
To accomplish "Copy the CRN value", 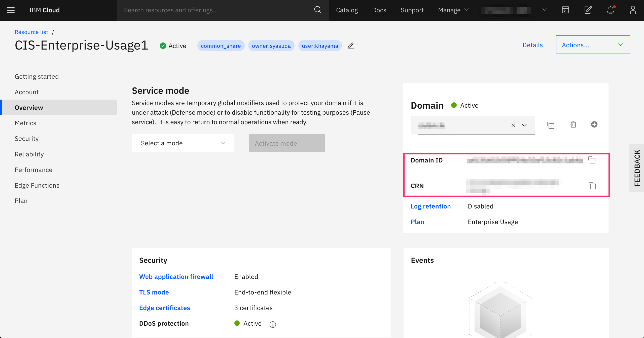I will [592, 186].
